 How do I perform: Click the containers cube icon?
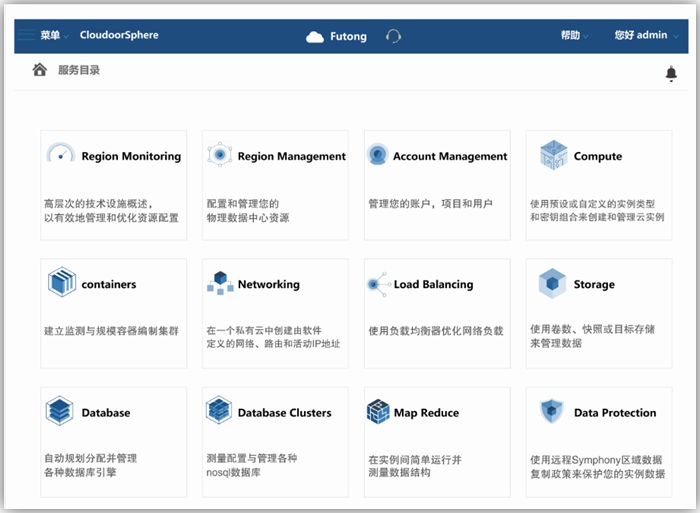[x=62, y=283]
